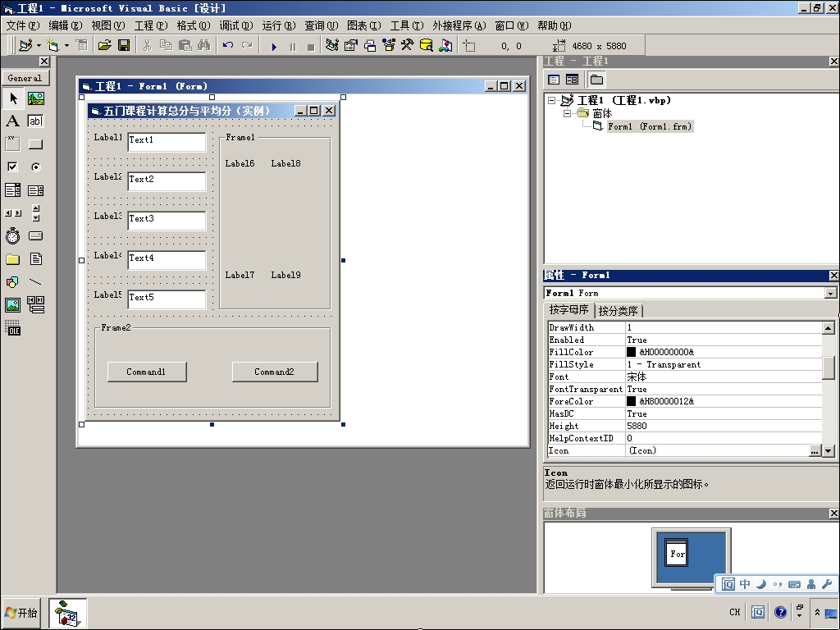The image size is (840, 630).
Task: Open the Toolbox toolbar icon
Action: click(x=407, y=46)
